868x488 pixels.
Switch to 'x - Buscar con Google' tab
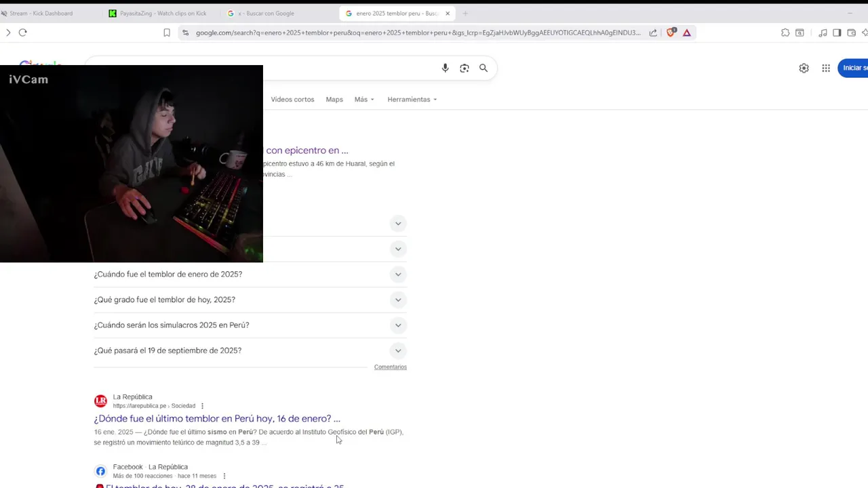point(278,14)
